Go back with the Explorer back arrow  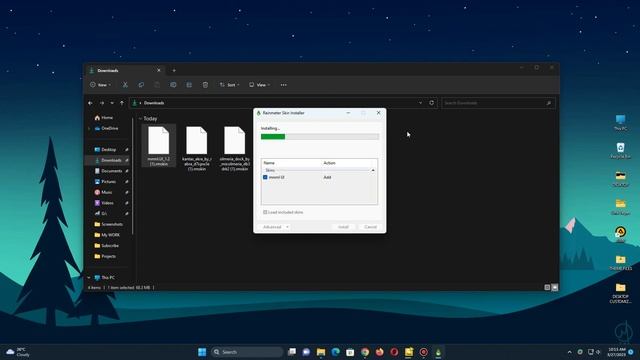tap(90, 103)
